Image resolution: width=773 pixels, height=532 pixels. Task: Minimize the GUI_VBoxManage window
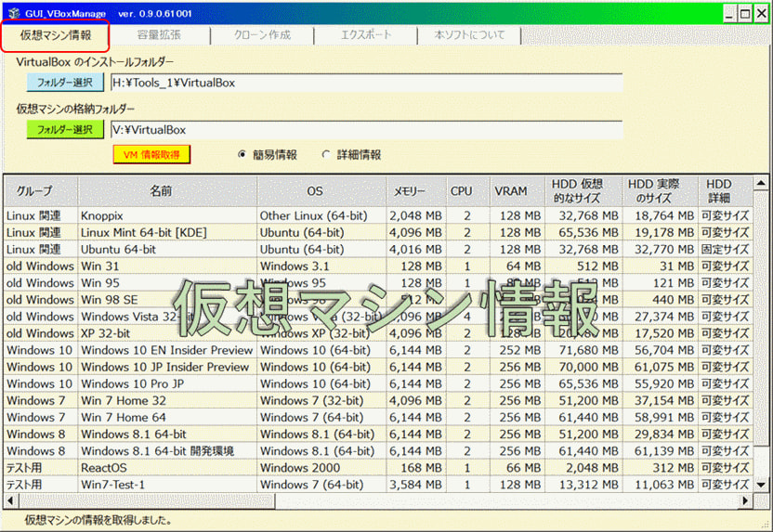730,14
